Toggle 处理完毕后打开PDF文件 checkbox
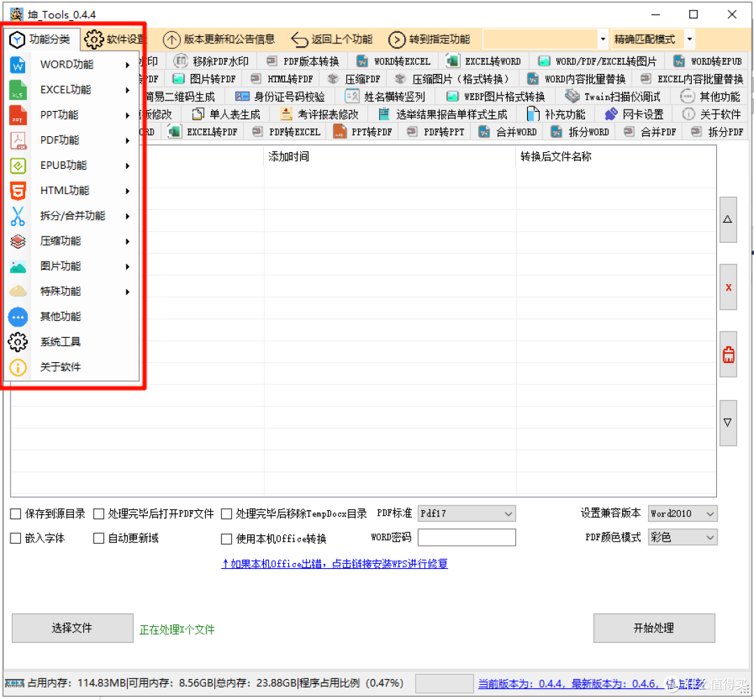754x700 pixels. pyautogui.click(x=98, y=514)
